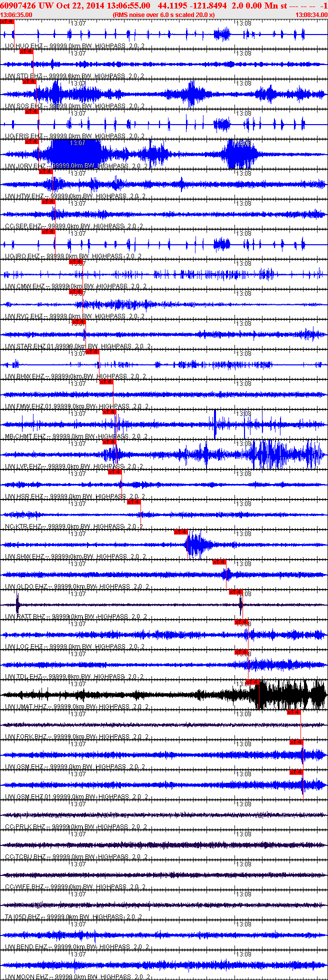Screen dimensions: 328x980
Task: Click the RMS noise scaling text in header
Action: (x=164, y=15)
